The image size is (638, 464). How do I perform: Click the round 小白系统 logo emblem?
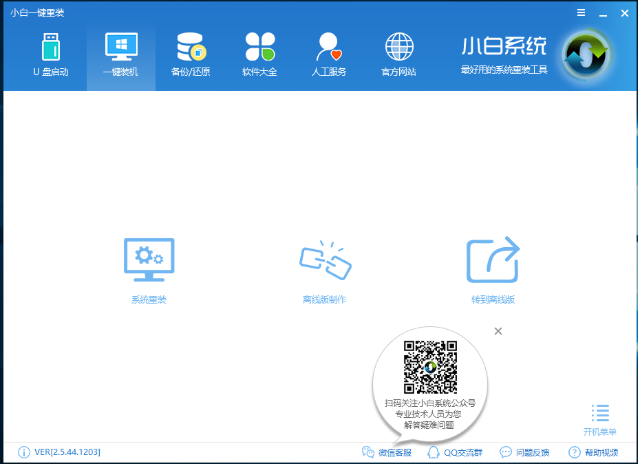click(586, 55)
